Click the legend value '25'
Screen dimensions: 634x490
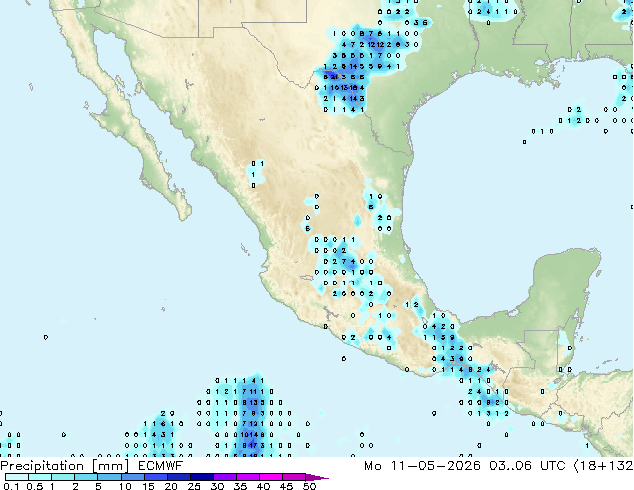pos(194,486)
